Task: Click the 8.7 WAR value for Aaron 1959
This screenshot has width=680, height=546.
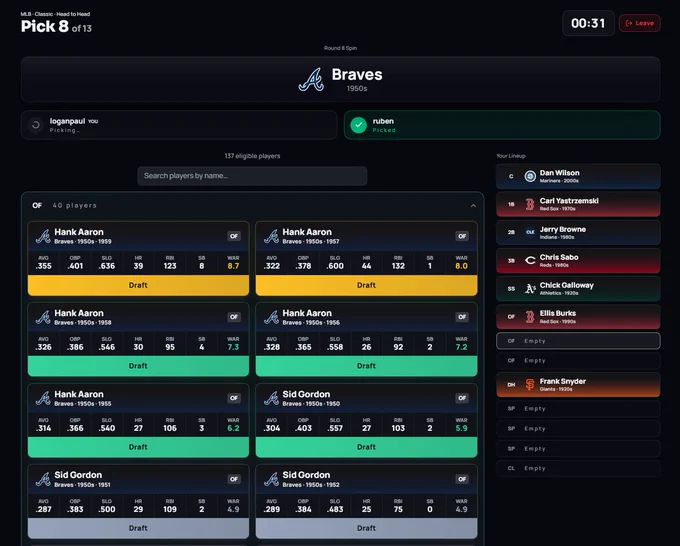Action: (x=233, y=266)
